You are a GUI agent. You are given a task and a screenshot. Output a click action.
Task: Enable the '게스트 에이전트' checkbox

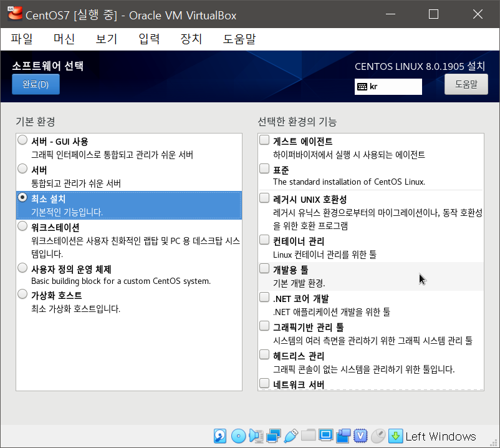tap(264, 140)
